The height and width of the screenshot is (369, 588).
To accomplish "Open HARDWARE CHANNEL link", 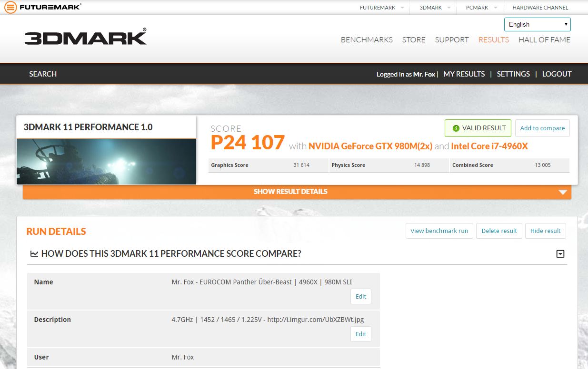I will click(540, 8).
